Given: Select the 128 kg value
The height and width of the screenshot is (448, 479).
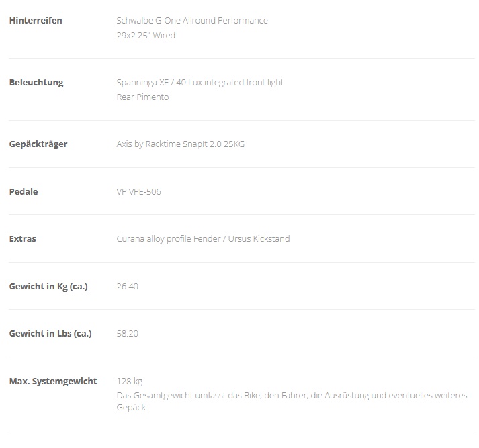Looking at the screenshot, I should point(130,381).
